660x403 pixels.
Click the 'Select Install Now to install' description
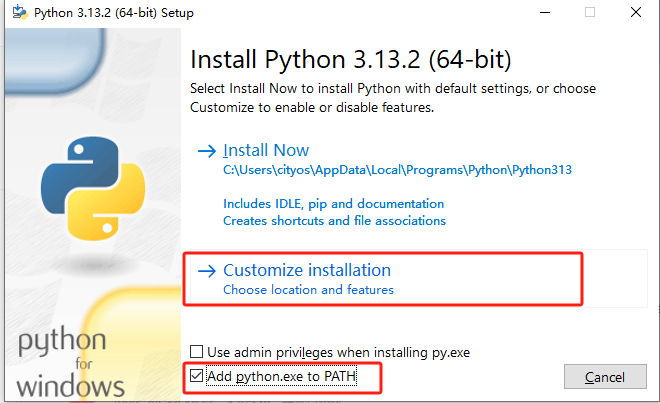coord(393,98)
